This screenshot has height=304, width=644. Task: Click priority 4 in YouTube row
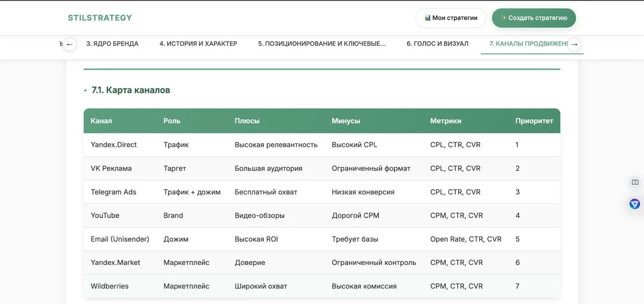pyautogui.click(x=518, y=215)
